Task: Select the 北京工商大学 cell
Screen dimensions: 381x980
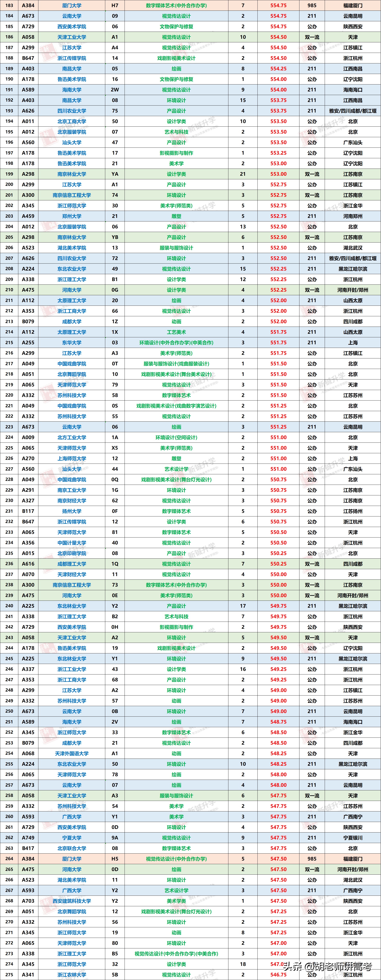Action: pyautogui.click(x=72, y=121)
